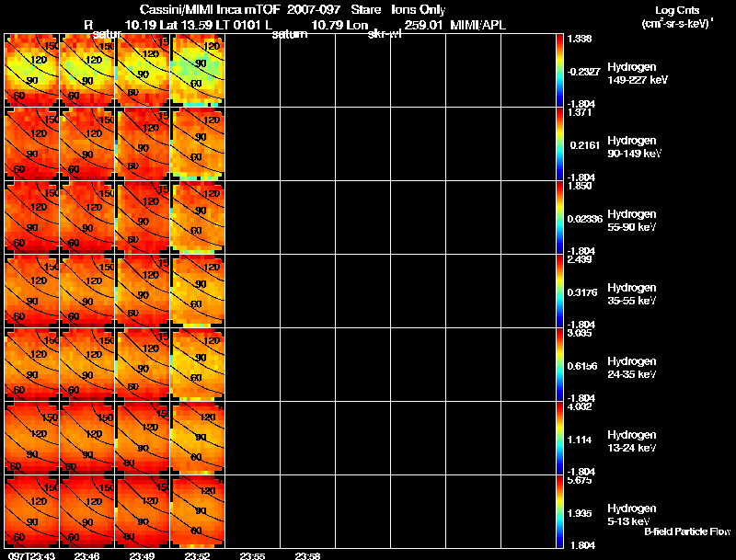Click the 'Ions Only' title text
Viewport: 736px width, 560px height.
(x=418, y=9)
